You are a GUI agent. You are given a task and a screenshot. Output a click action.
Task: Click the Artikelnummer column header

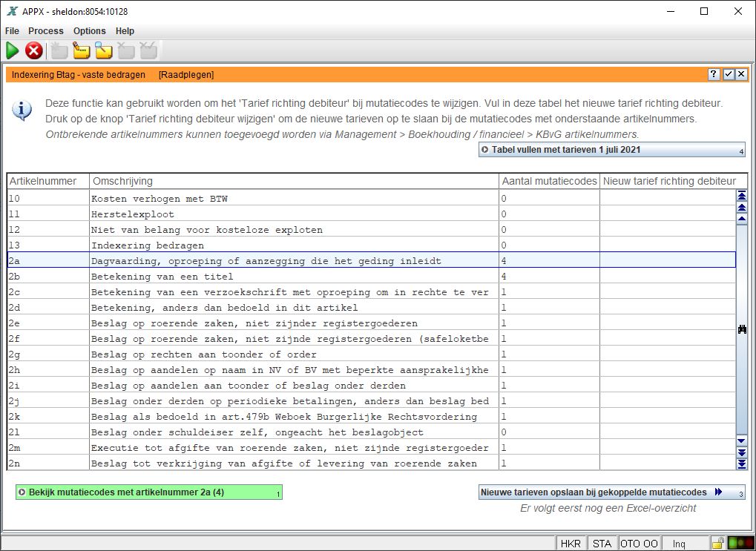[x=48, y=181]
